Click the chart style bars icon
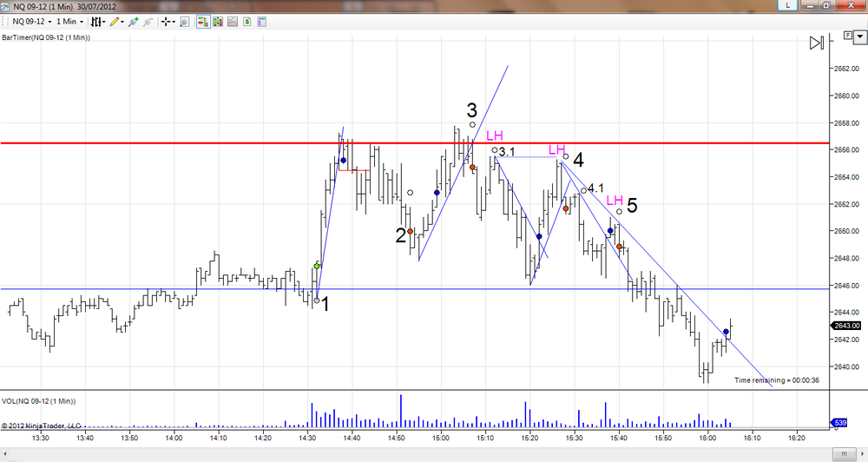The height and width of the screenshot is (462, 868). tap(96, 22)
